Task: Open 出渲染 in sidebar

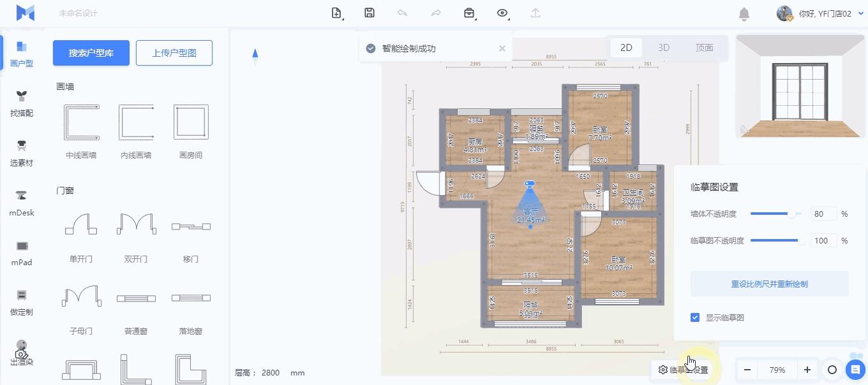Action: (22, 352)
